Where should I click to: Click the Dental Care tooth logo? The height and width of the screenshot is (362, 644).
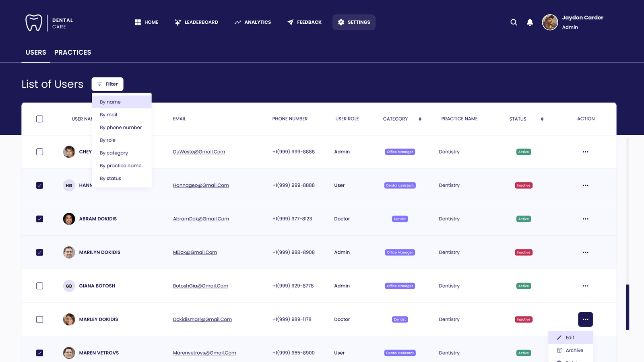point(34,23)
